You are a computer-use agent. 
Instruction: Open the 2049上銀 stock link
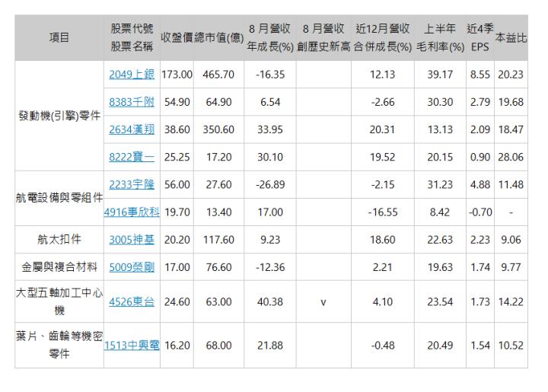click(132, 75)
